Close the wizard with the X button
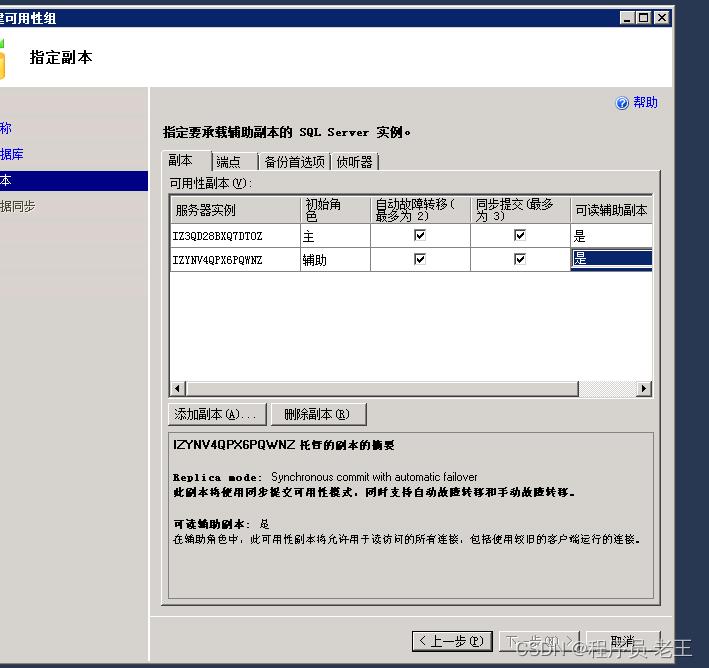709x668 pixels. 662,17
